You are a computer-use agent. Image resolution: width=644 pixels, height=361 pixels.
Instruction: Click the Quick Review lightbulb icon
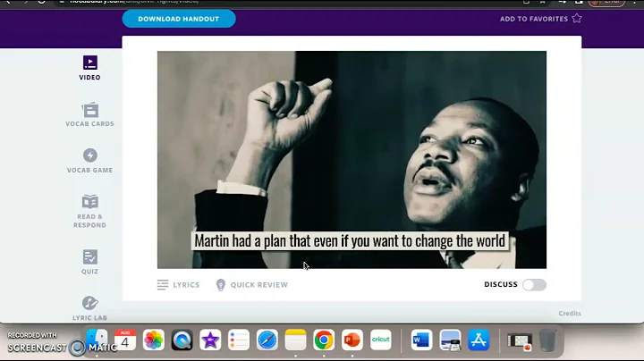[x=221, y=285]
